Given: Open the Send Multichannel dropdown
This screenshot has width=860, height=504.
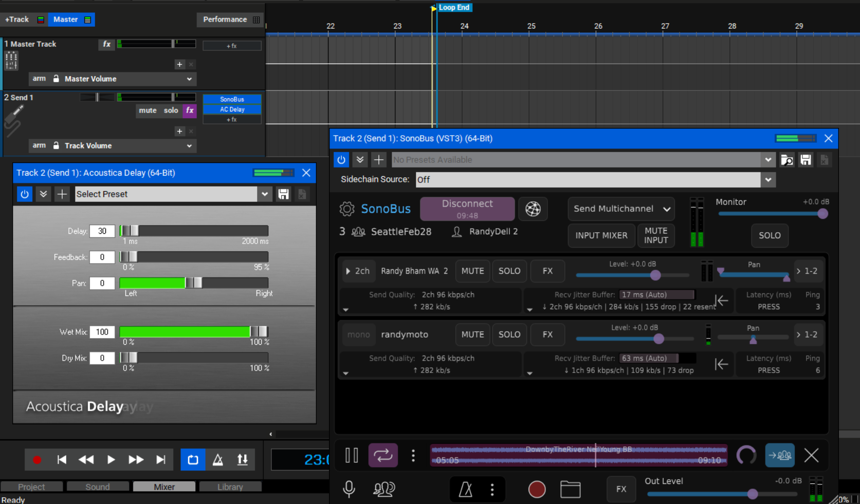Looking at the screenshot, I should click(621, 209).
